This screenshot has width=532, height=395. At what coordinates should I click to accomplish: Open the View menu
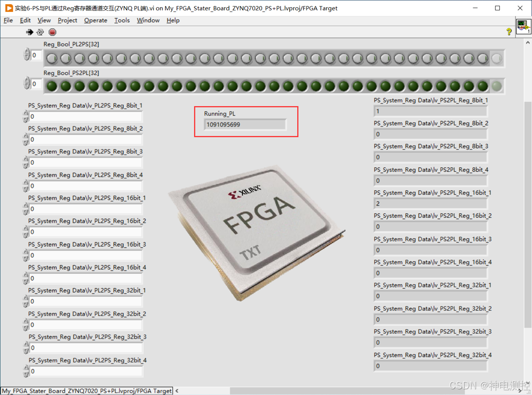(44, 20)
